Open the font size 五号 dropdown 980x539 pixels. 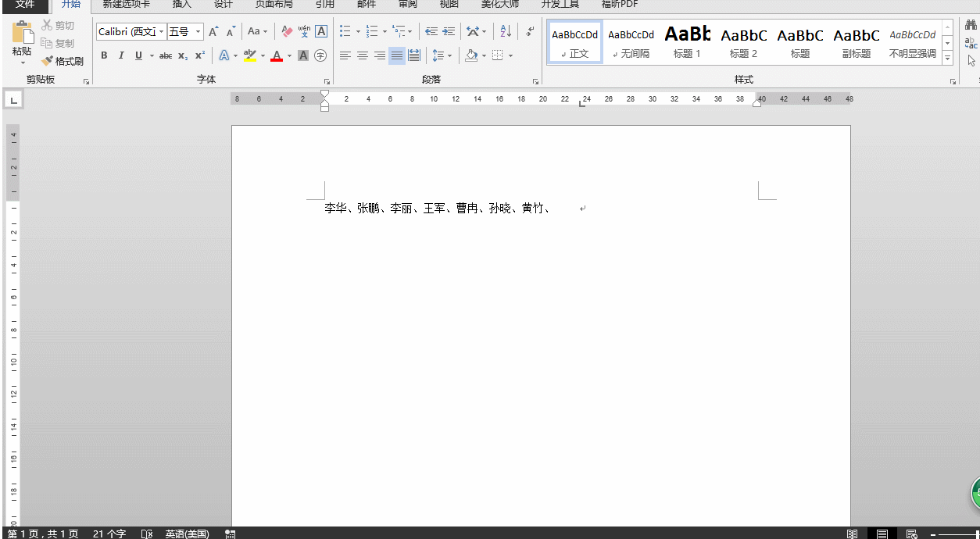click(x=198, y=32)
